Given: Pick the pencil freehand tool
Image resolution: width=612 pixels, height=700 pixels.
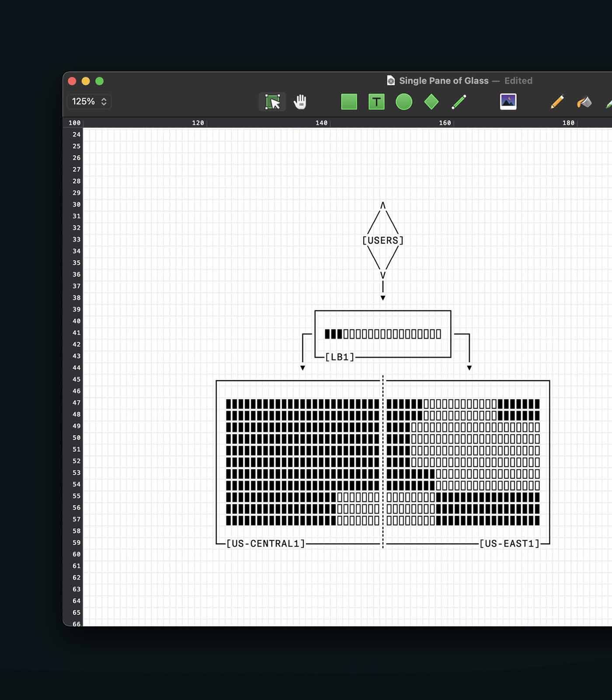Looking at the screenshot, I should pyautogui.click(x=557, y=102).
